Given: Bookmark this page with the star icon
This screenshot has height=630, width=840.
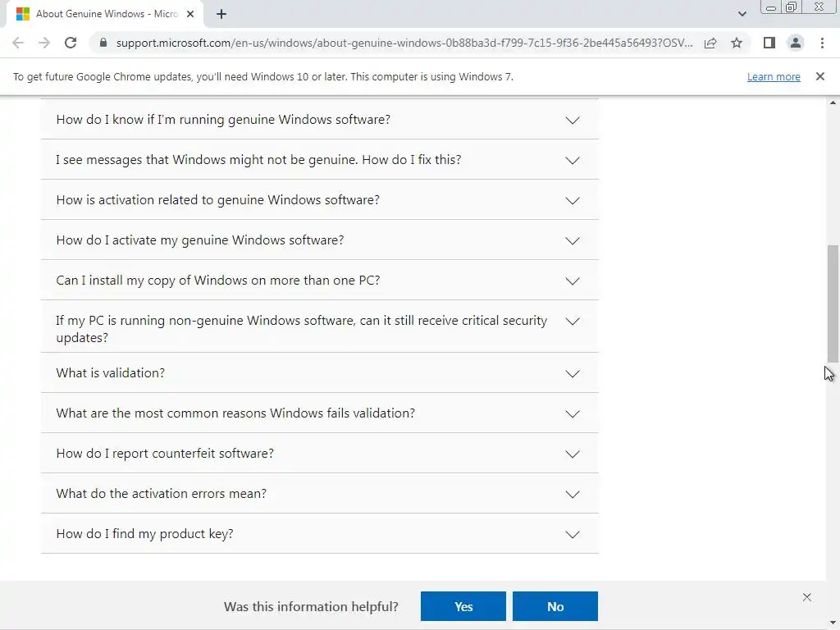Looking at the screenshot, I should pyautogui.click(x=737, y=43).
